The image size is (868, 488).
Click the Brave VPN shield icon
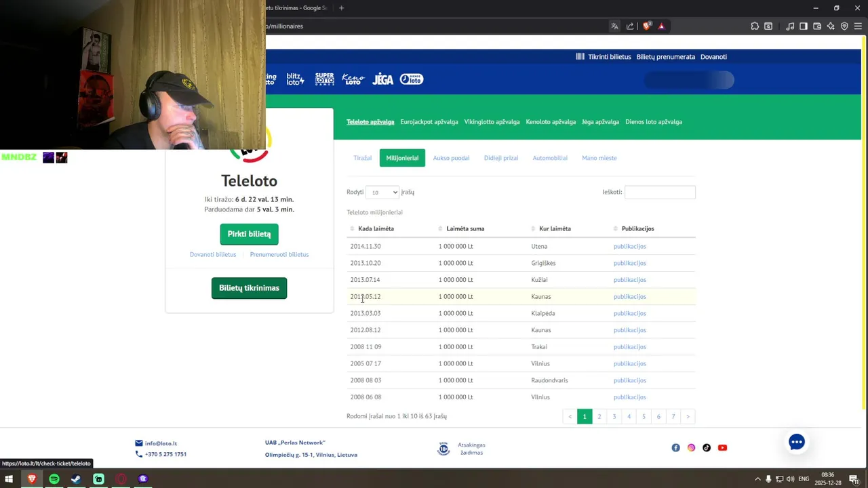click(844, 26)
